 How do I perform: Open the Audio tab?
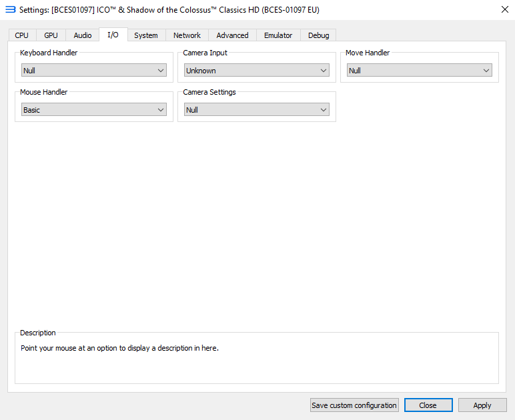[x=83, y=35]
